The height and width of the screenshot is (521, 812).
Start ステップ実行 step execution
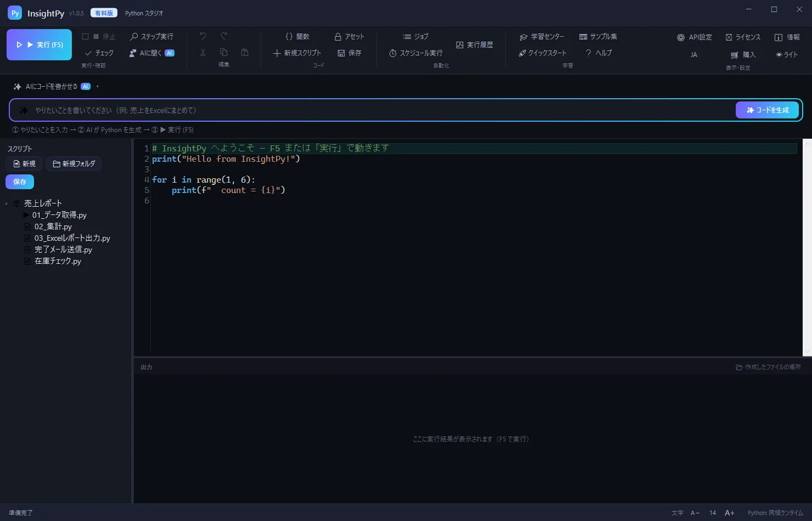click(151, 37)
